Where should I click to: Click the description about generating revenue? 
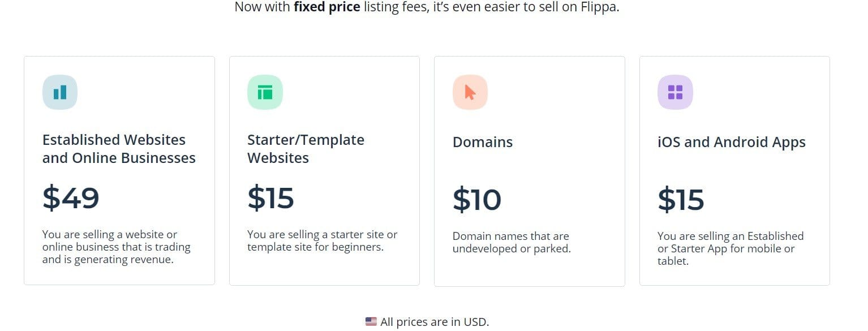pos(117,247)
